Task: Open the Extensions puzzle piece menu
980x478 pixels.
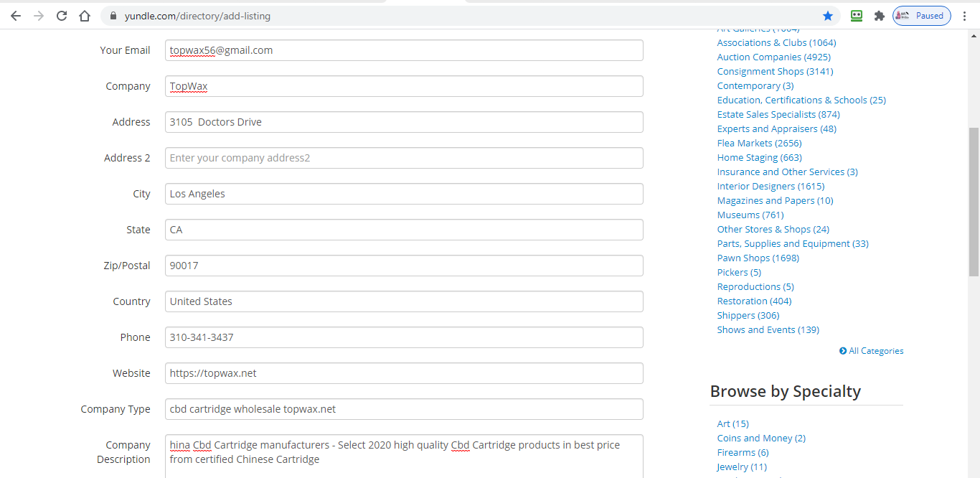Action: tap(879, 16)
